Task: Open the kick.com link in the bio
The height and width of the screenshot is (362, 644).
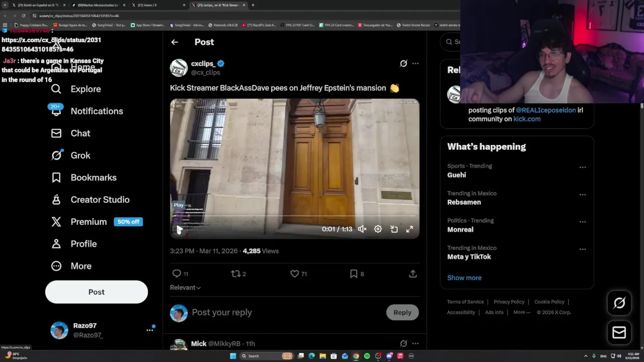Action: coord(527,119)
